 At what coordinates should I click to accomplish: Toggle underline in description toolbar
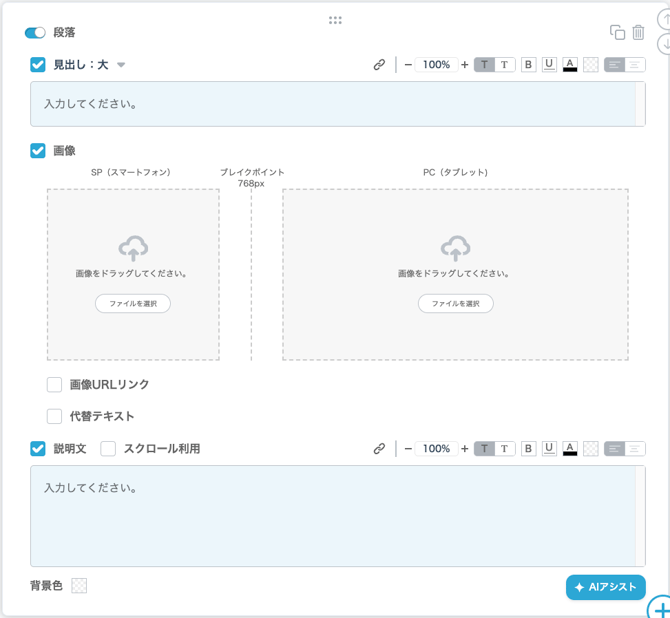pos(549,448)
